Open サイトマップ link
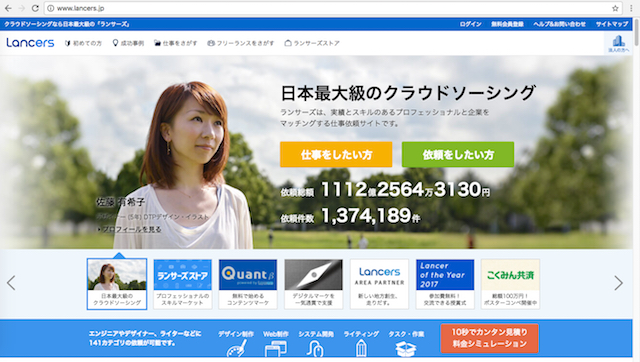Image resolution: width=640 pixels, height=362 pixels. point(612,24)
